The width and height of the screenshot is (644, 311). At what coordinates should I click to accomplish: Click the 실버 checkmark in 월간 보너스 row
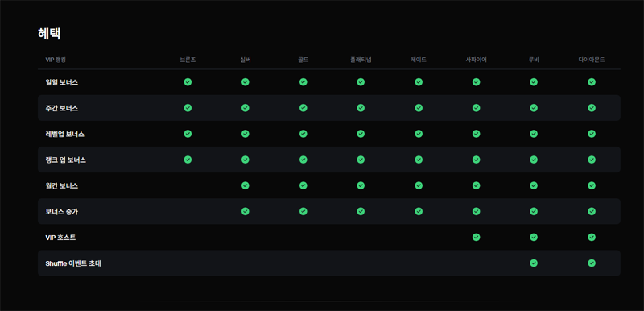pyautogui.click(x=246, y=185)
